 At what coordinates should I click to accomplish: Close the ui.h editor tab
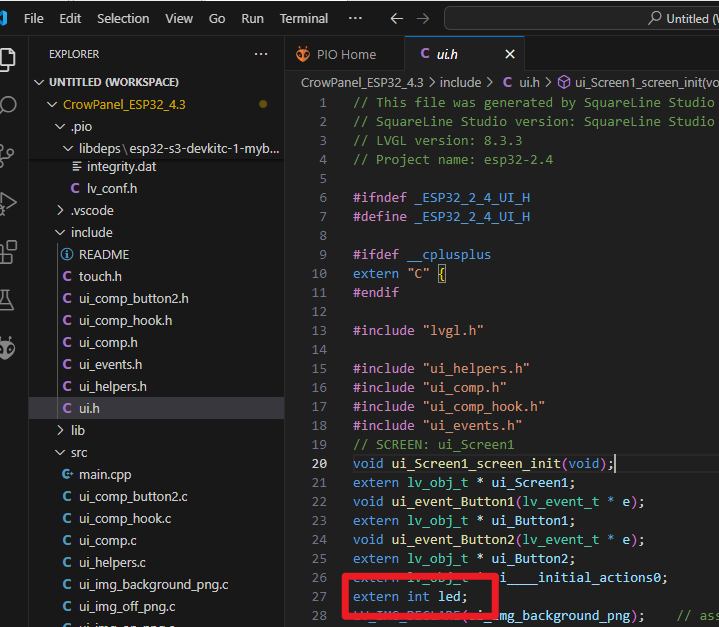(x=509, y=54)
